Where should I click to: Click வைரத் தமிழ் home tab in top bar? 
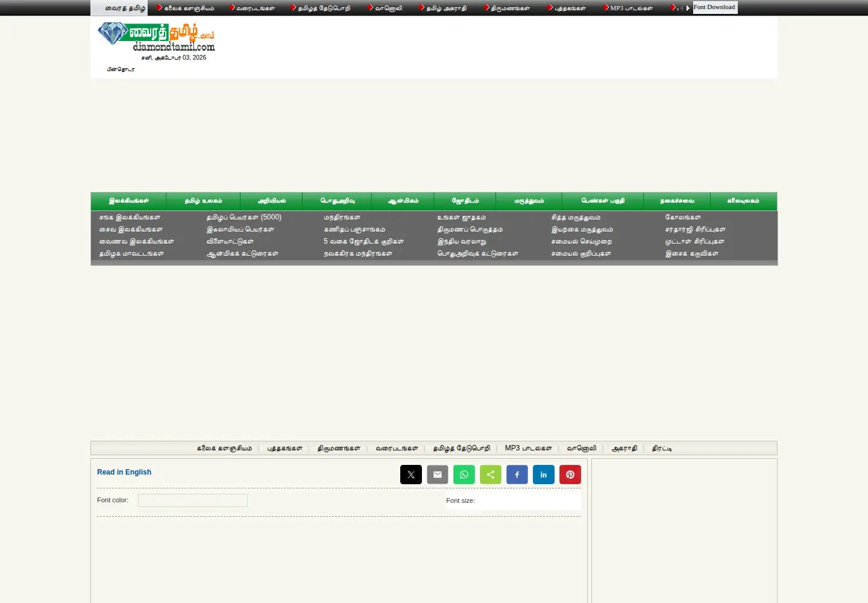tap(120, 8)
